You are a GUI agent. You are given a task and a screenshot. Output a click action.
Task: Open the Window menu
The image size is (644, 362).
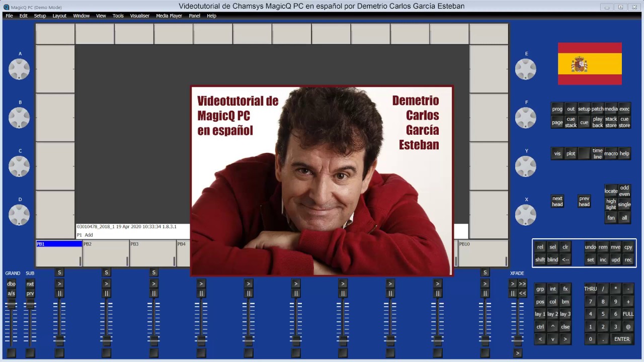click(81, 16)
